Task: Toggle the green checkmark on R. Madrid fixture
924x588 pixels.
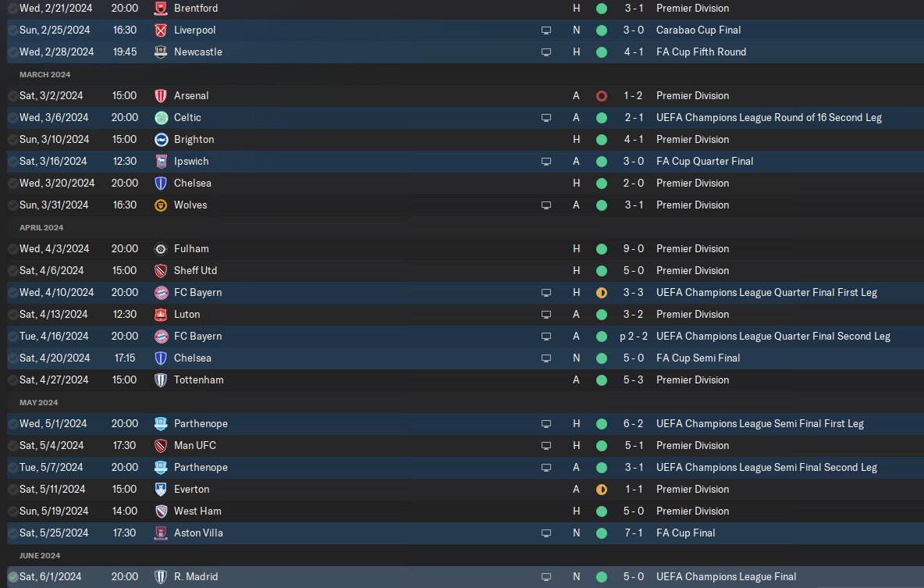Action: click(13, 577)
